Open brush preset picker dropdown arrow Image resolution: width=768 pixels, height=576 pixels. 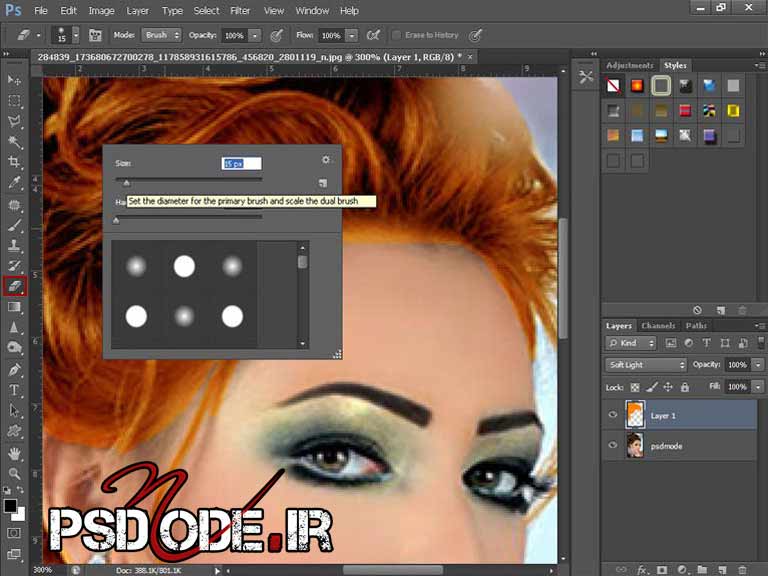point(75,35)
